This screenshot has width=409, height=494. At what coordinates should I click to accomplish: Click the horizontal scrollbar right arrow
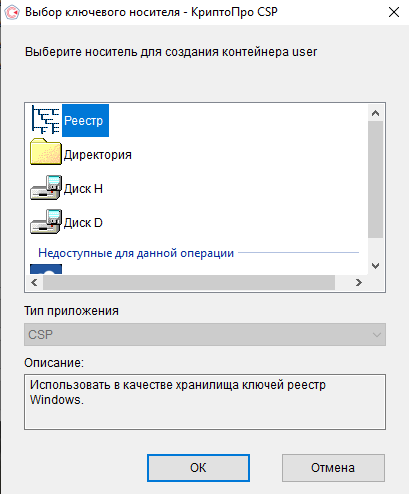(x=359, y=283)
